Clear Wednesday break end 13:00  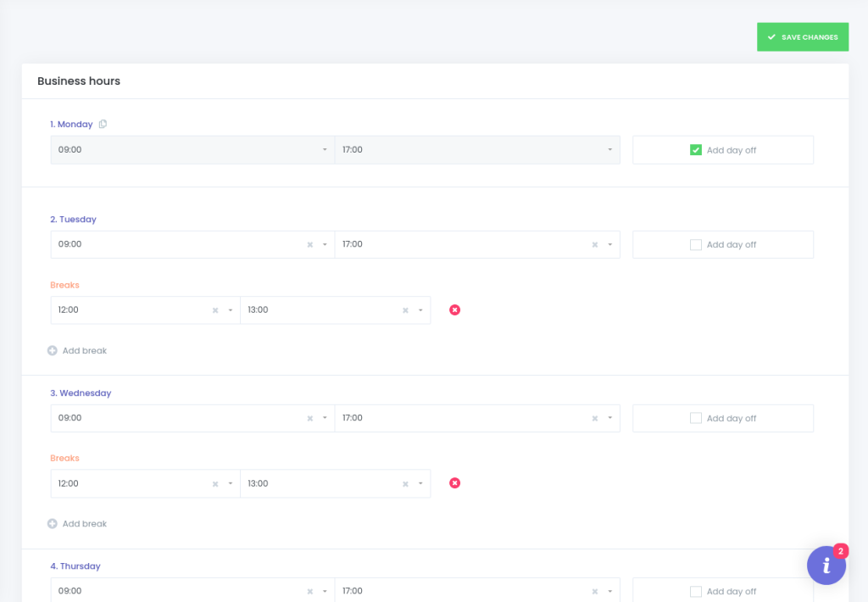[x=405, y=484]
